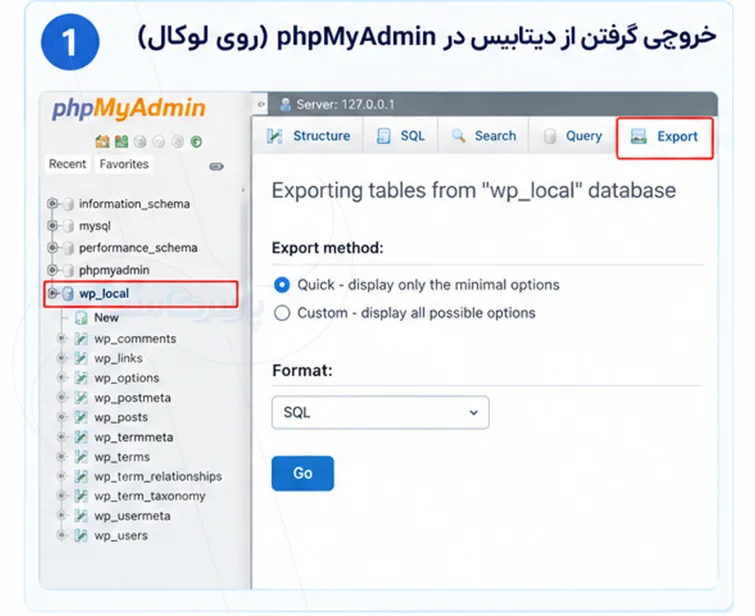Expand the wp_term_relationships table node
The image size is (755, 616).
62,476
